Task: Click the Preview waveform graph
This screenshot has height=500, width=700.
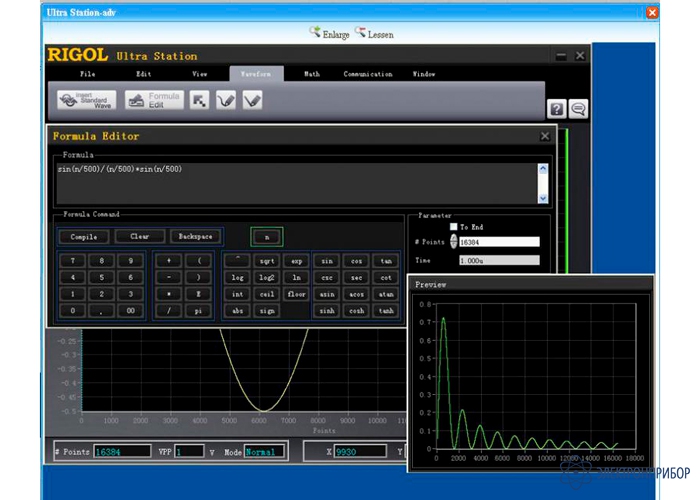Action: coord(536,376)
